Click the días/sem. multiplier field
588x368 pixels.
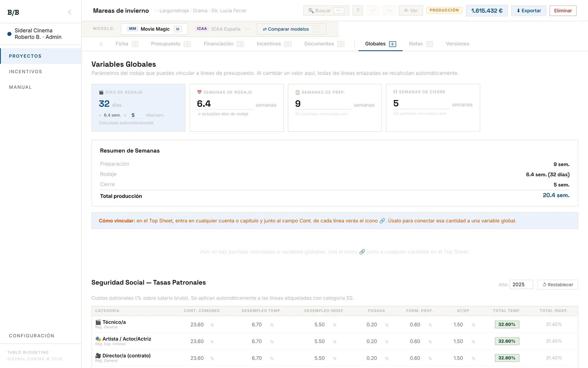click(x=137, y=115)
